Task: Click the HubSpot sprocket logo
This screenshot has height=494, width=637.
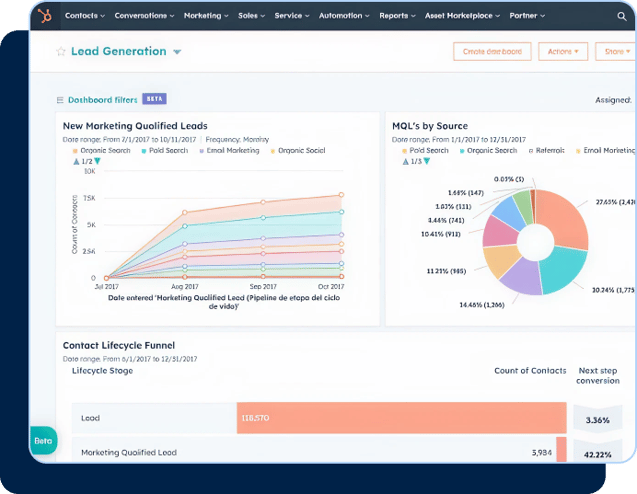Action: click(45, 16)
